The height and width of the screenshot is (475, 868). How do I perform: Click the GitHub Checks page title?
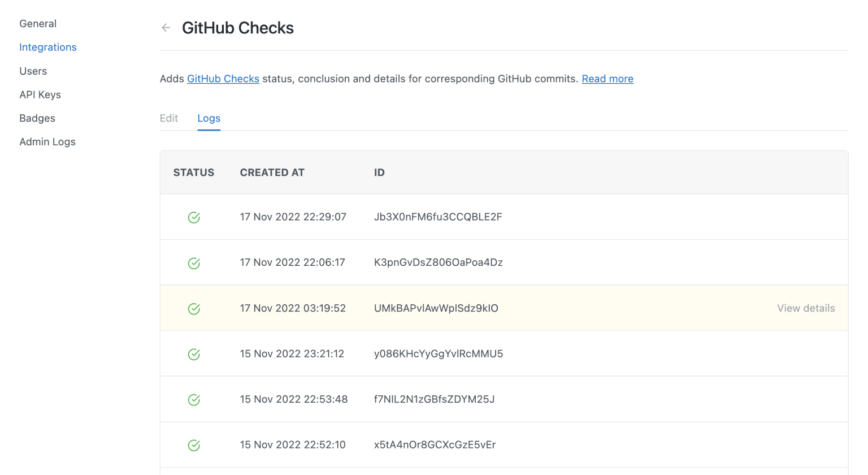click(238, 28)
